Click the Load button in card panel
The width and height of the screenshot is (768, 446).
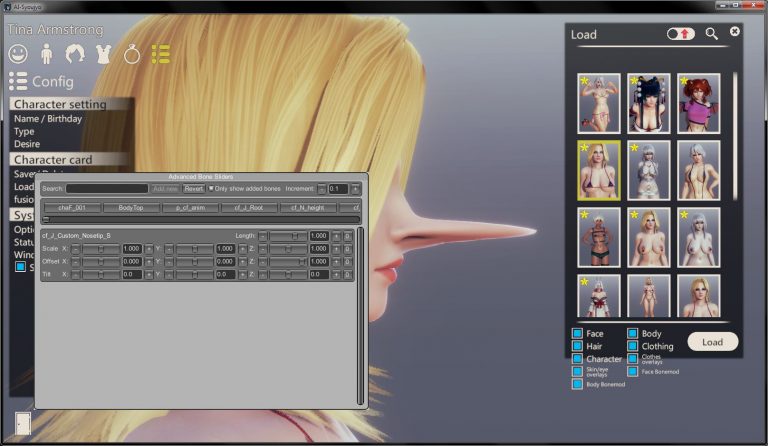tap(712, 342)
